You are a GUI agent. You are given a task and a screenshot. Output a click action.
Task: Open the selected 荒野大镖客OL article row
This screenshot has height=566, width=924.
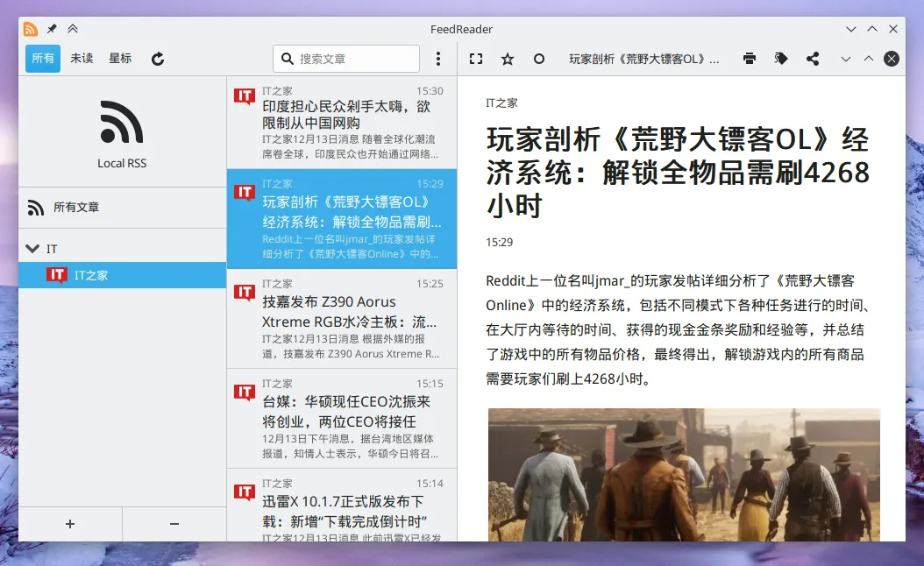(x=342, y=218)
